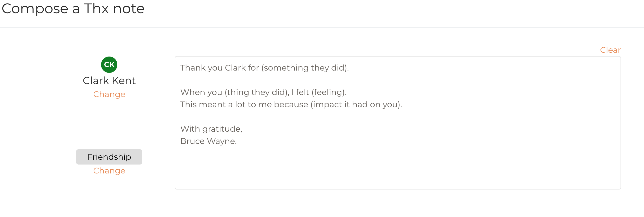
Task: Click the 'Bruce Wayne.' signature line
Action: pos(208,141)
